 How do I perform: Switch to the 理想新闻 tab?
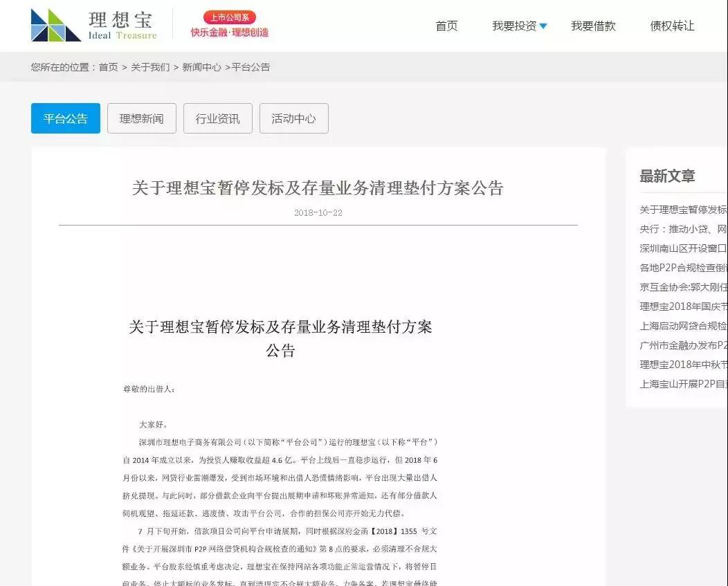(x=142, y=118)
